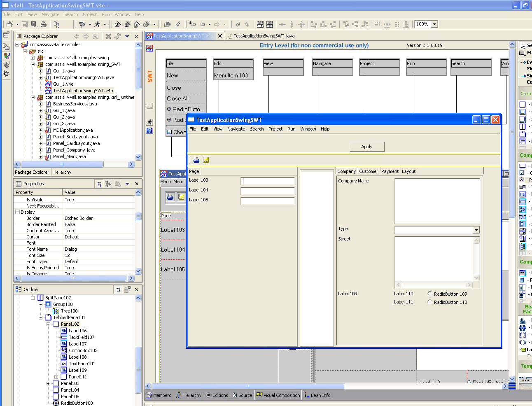Click horizontal scrollbar of the Properties table

(x=73, y=278)
